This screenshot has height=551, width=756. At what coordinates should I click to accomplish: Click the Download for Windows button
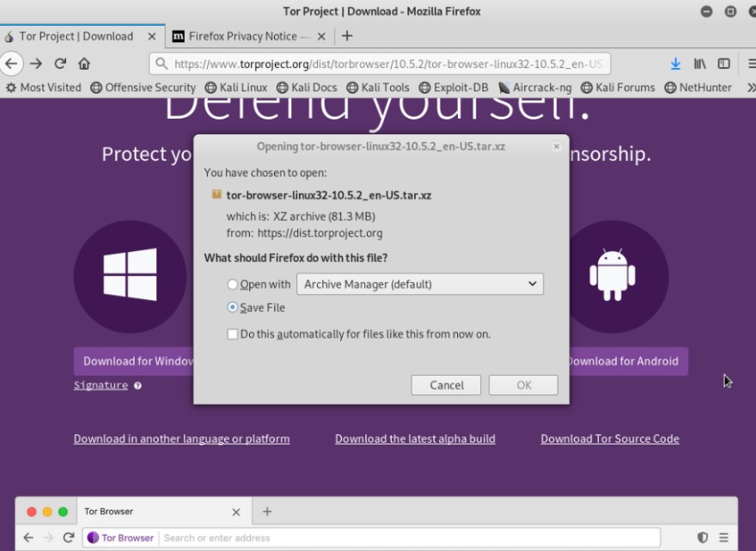coord(134,361)
